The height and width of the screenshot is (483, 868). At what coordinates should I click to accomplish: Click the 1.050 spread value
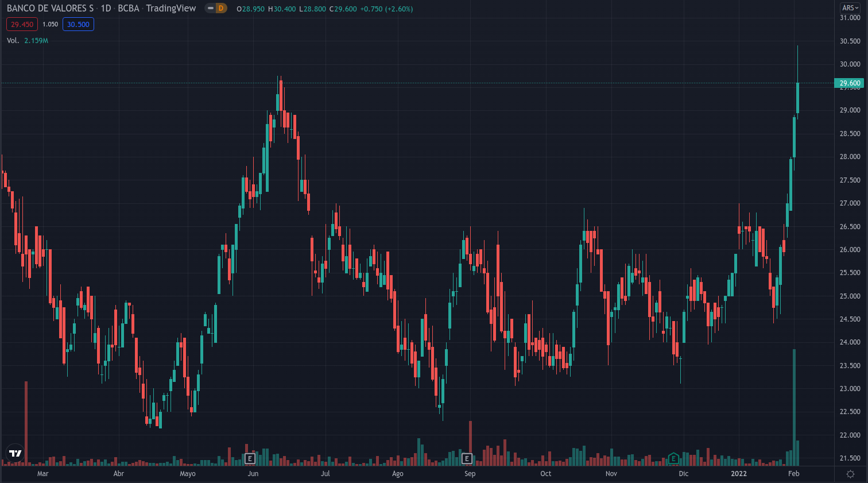point(51,24)
